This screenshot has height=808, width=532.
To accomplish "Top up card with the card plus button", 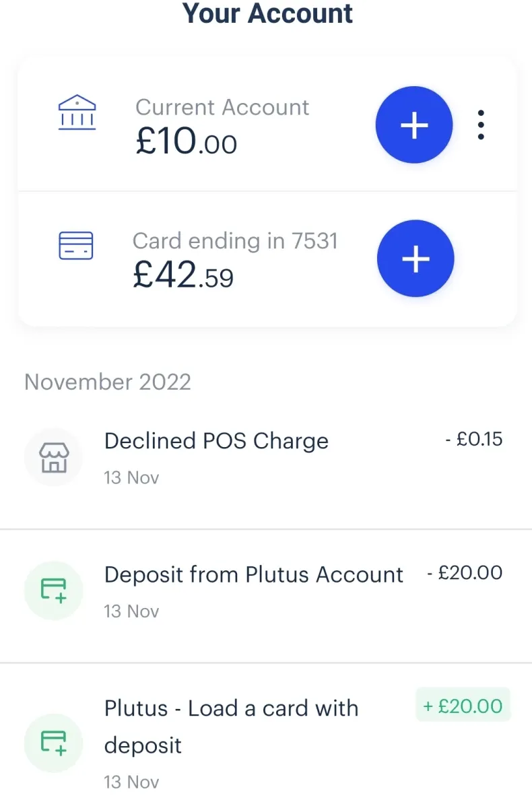I will pos(415,259).
